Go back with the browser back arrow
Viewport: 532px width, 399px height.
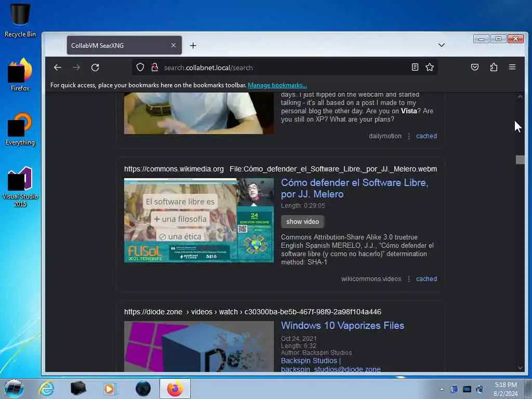click(x=58, y=68)
